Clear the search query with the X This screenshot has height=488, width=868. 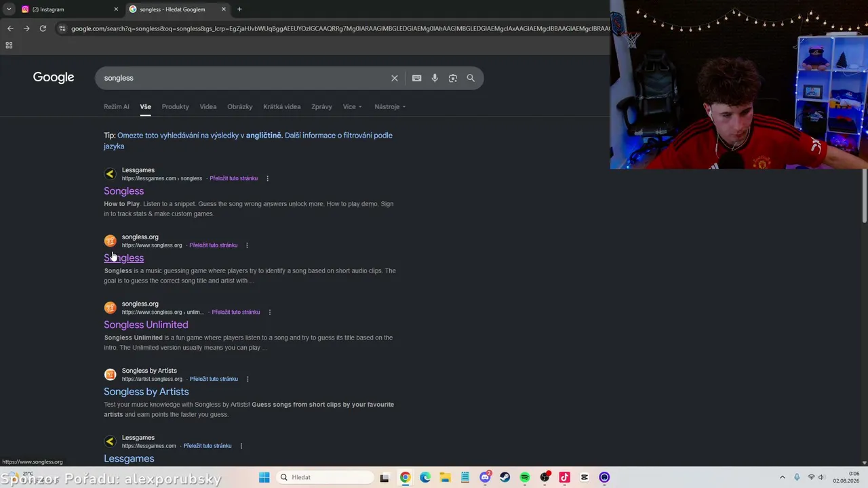(395, 78)
